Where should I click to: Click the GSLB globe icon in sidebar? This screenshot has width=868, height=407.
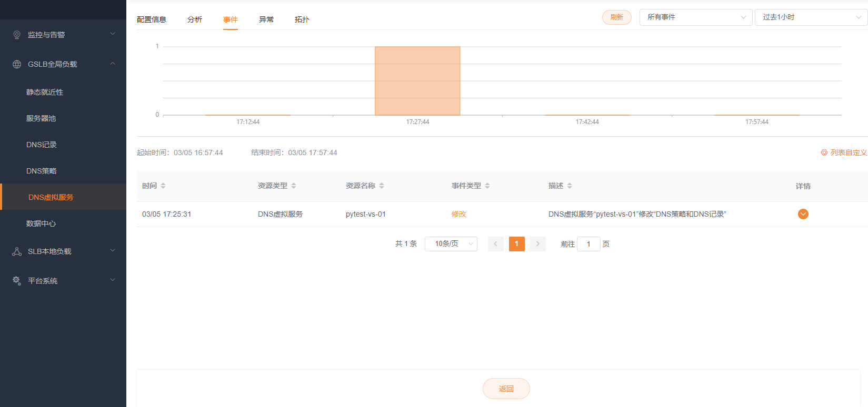pyautogui.click(x=17, y=64)
